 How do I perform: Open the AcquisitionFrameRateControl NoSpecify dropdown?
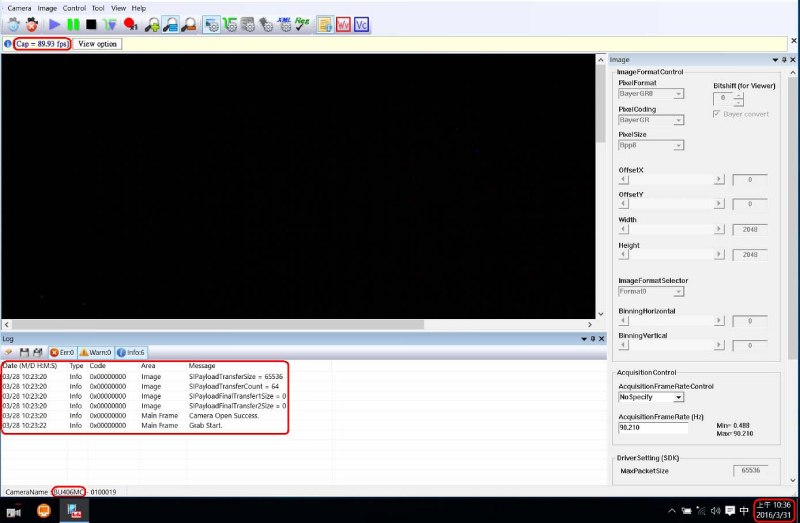coord(651,397)
